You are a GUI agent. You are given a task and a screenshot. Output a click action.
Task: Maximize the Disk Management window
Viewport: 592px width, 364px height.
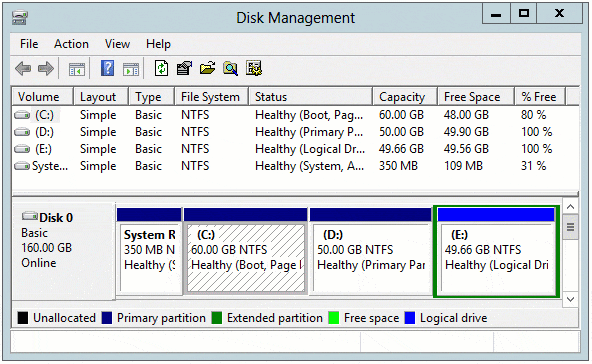coord(524,14)
